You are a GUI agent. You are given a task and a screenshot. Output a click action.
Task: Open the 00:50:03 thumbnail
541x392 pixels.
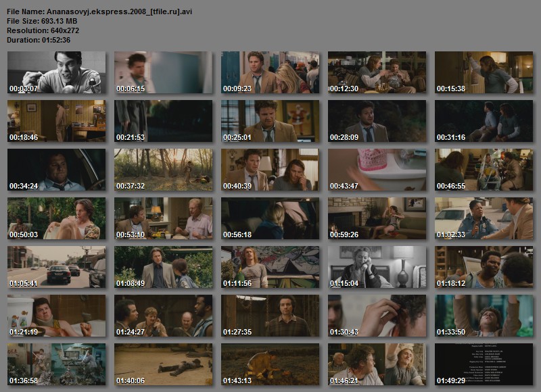click(57, 218)
